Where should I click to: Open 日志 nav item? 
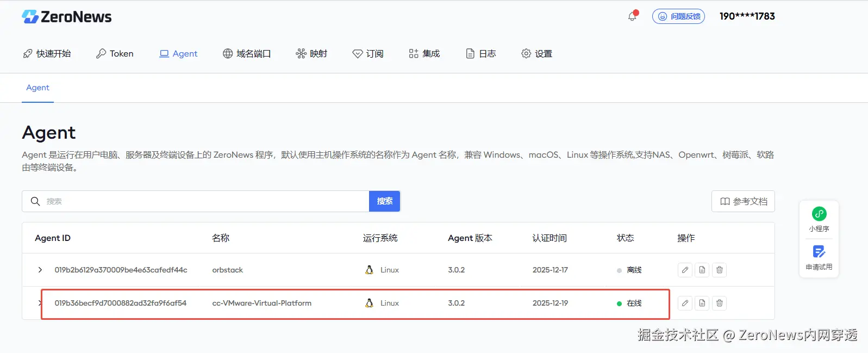tap(481, 53)
